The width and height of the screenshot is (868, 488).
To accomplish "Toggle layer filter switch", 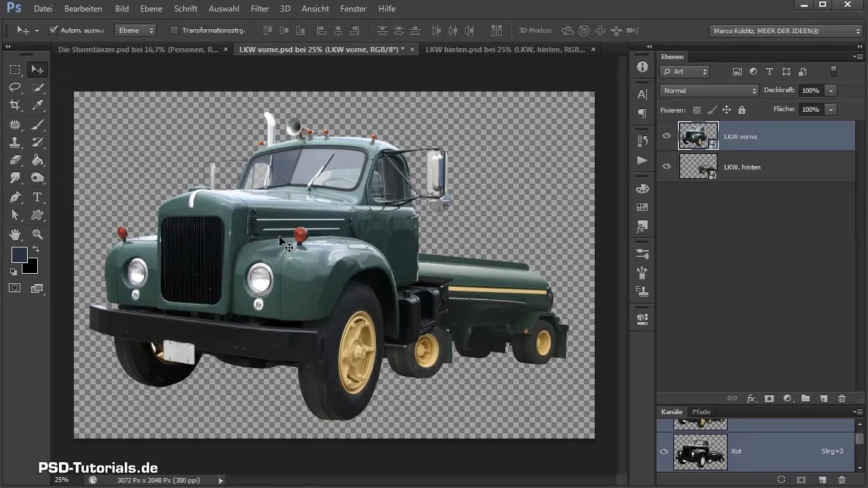I will [x=834, y=72].
